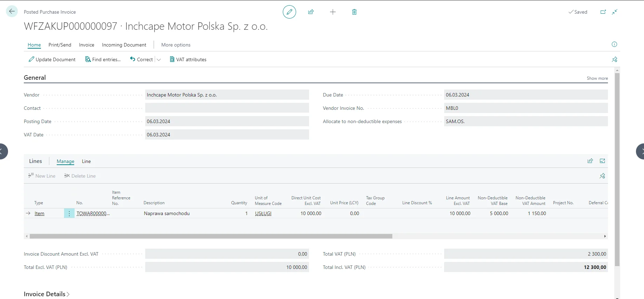Click the information circle icon
This screenshot has width=644, height=299.
pyautogui.click(x=614, y=44)
